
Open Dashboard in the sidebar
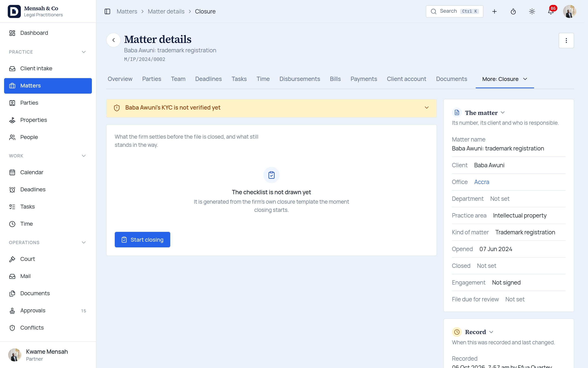pyautogui.click(x=48, y=33)
